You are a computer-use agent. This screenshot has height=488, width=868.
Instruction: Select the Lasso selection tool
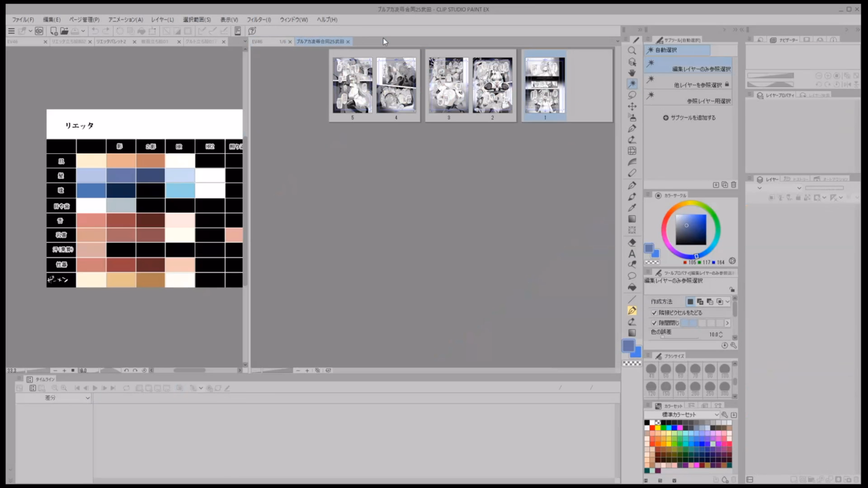pos(632,95)
